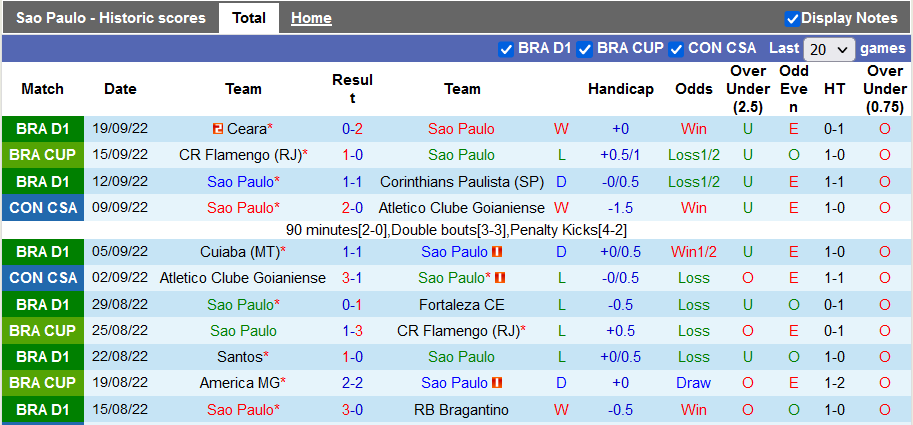
Task: Disable the BRA CUP filter checkbox
Action: pyautogui.click(x=585, y=48)
